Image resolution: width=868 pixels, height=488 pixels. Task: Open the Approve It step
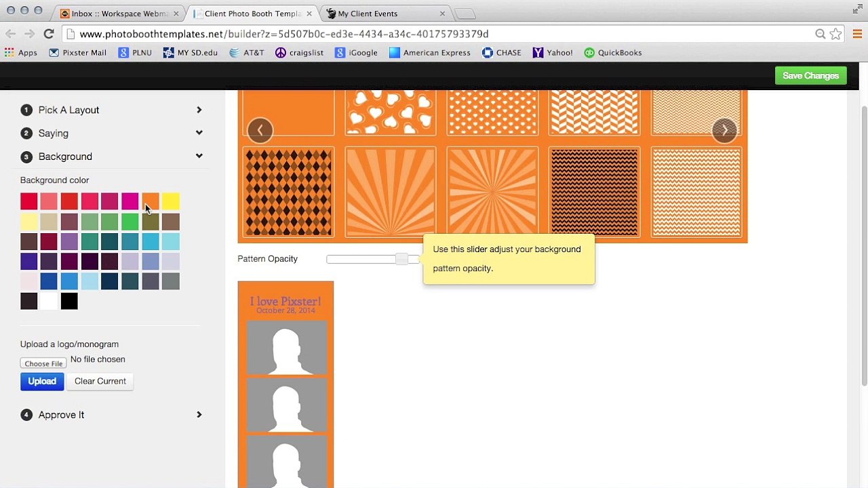[61, 415]
